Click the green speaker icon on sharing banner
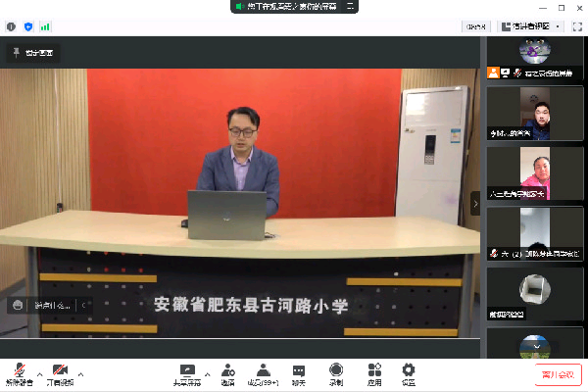Screen dimensions: 588x392 pyautogui.click(x=239, y=7)
